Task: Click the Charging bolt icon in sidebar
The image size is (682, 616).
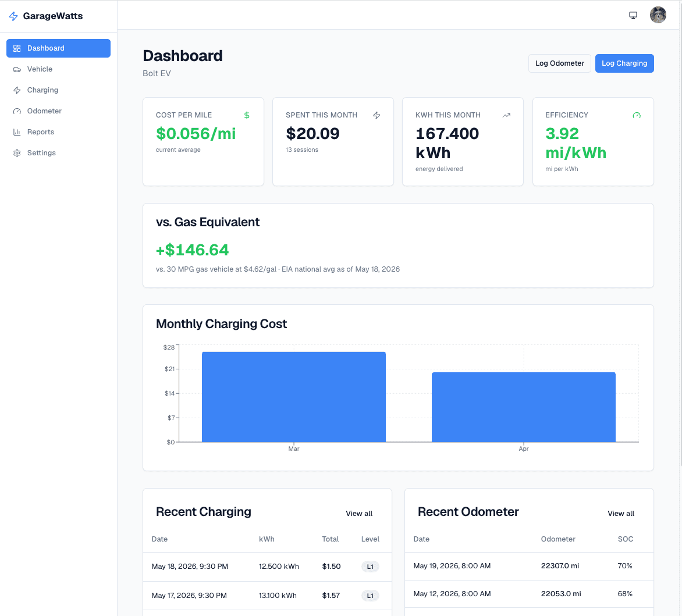Action: click(x=17, y=90)
